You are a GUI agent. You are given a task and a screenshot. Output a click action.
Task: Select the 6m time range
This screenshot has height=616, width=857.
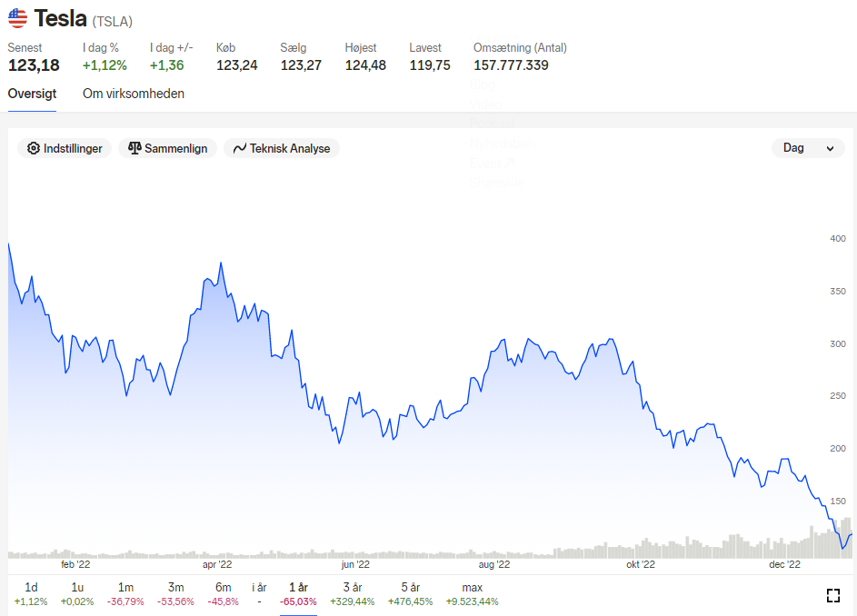click(223, 594)
